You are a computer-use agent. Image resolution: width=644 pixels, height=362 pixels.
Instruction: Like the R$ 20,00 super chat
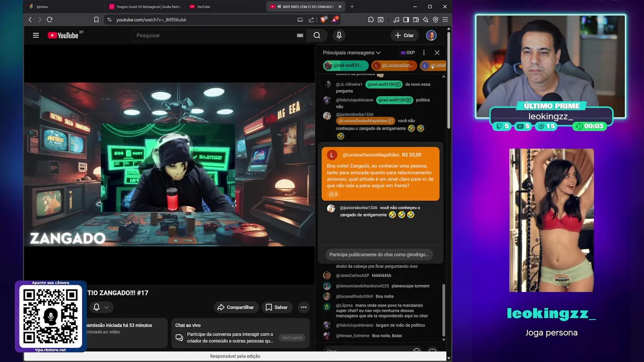point(333,194)
